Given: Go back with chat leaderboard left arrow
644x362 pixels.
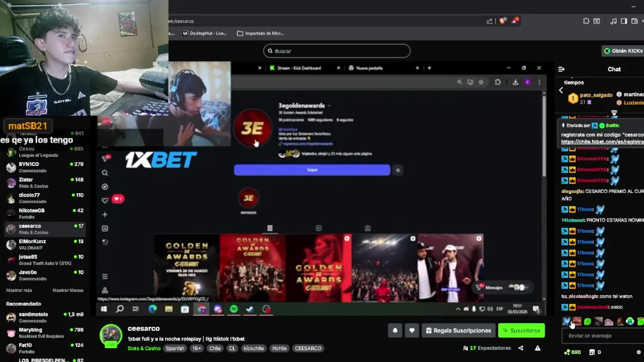Looking at the screenshot, I should point(561,90).
